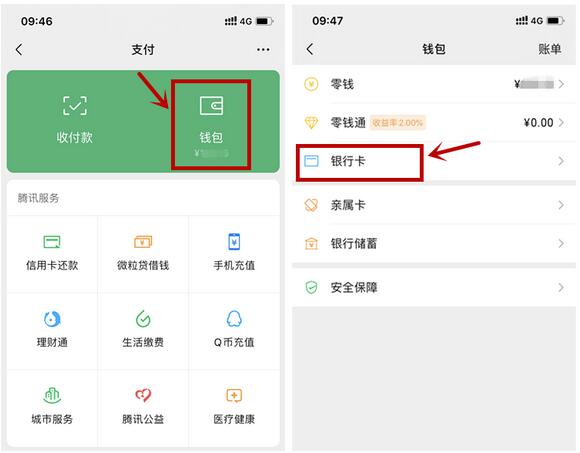580x453 pixels.
Task: Open 信用卡还款 service icon
Action: [52, 242]
